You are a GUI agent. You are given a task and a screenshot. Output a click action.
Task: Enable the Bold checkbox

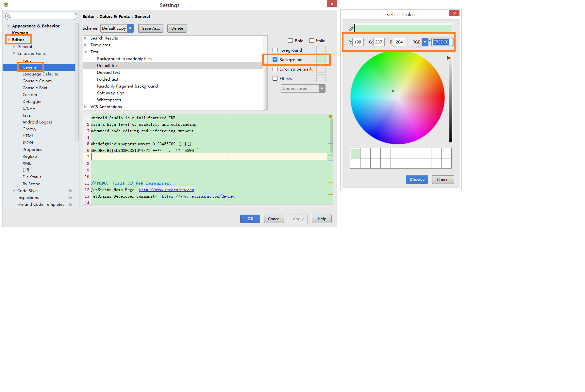click(x=290, y=41)
